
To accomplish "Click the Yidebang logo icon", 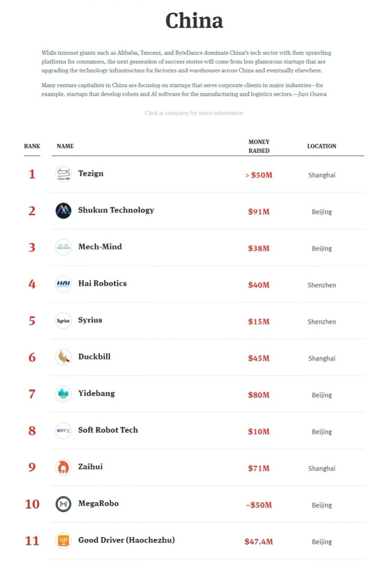I will (63, 394).
